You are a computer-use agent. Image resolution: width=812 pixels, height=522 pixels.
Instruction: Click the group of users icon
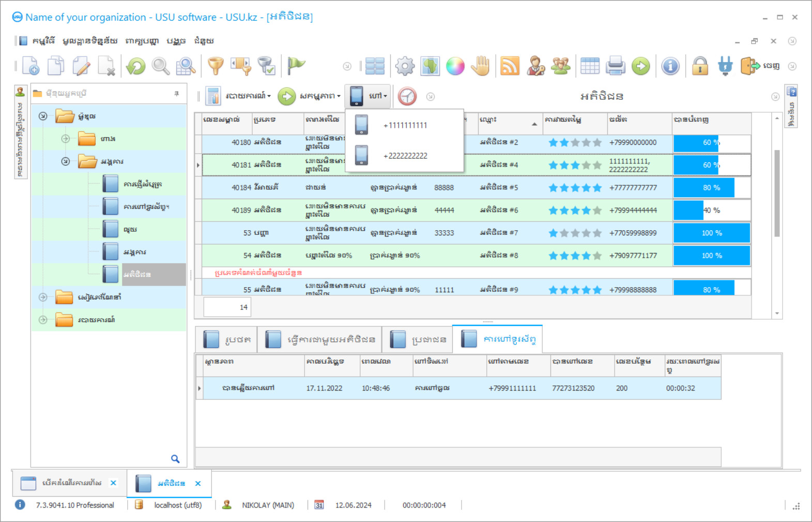pyautogui.click(x=561, y=66)
